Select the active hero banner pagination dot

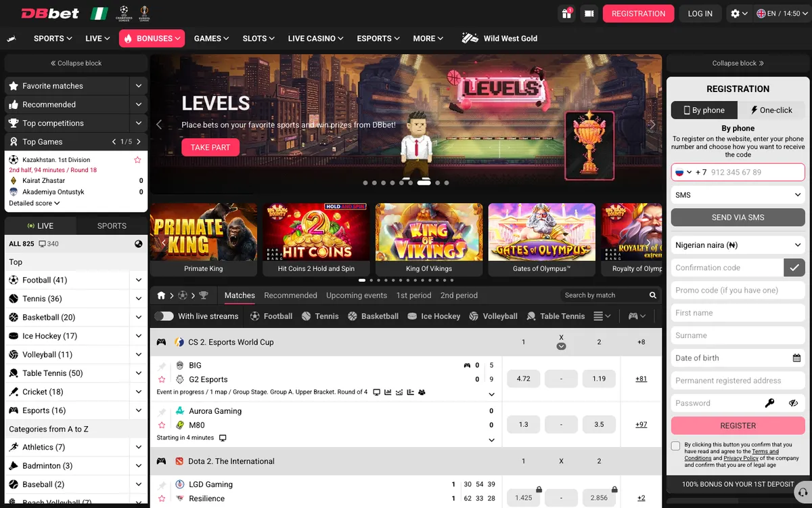(x=424, y=183)
